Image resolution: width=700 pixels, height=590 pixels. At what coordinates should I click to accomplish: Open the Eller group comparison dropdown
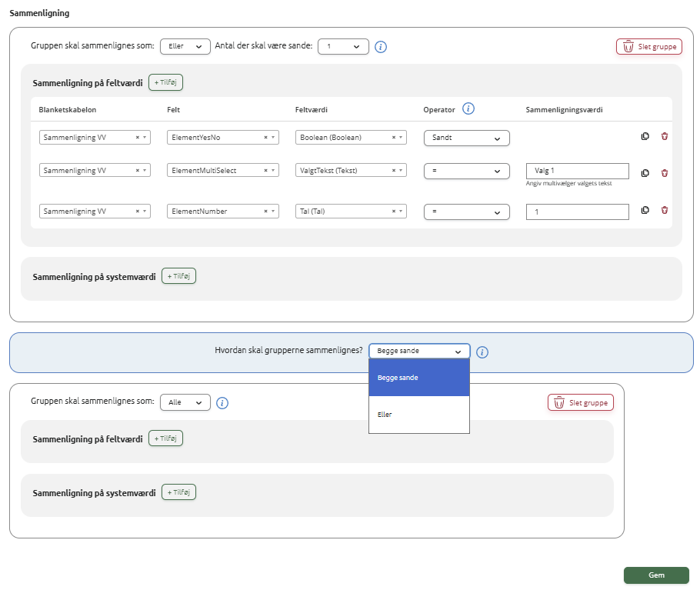[185, 46]
